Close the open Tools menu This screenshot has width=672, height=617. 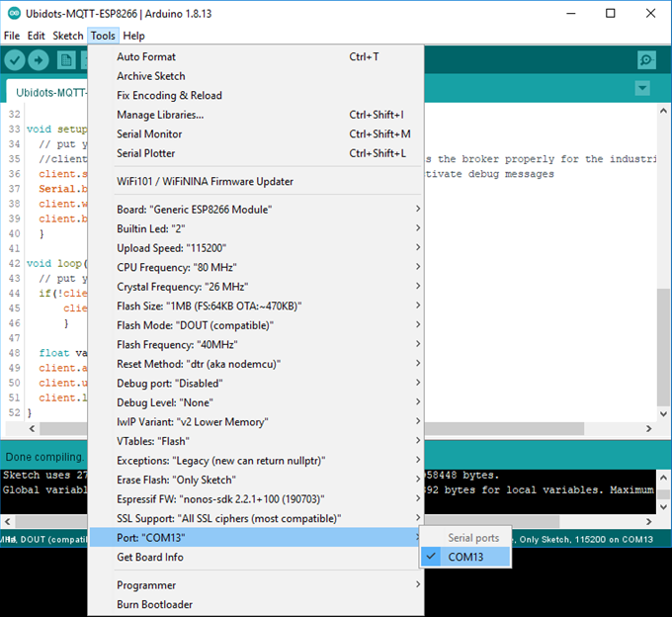(x=103, y=36)
